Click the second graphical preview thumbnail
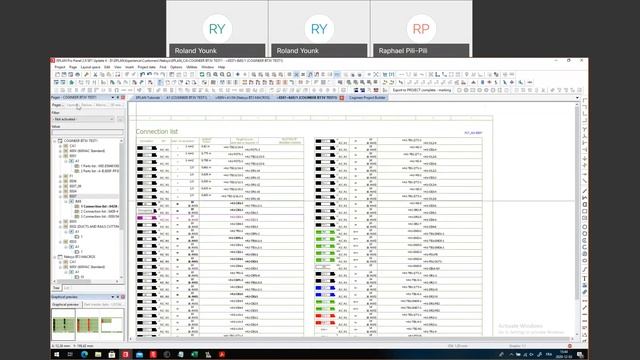The height and width of the screenshot is (360, 640). (x=88, y=325)
